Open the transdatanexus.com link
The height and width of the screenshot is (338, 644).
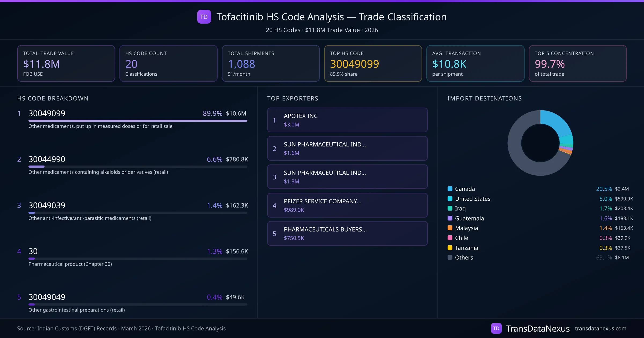pyautogui.click(x=600, y=328)
